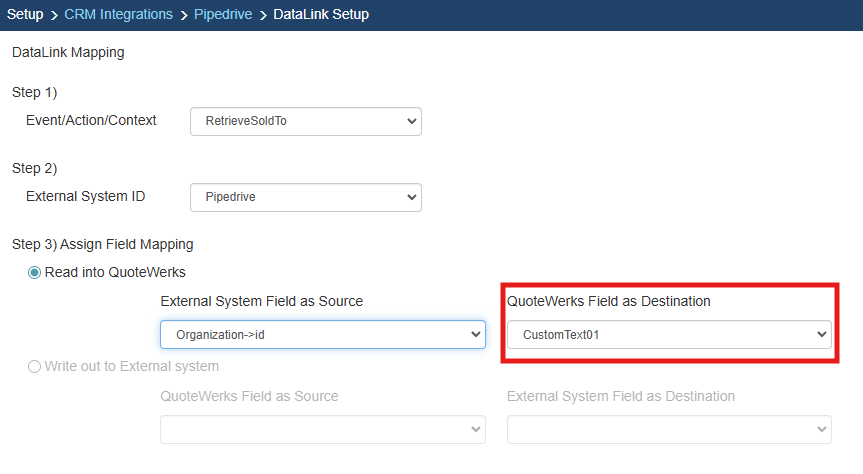Click the Setup breadcrumb link
Screen dimensions: 863x474
click(25, 14)
